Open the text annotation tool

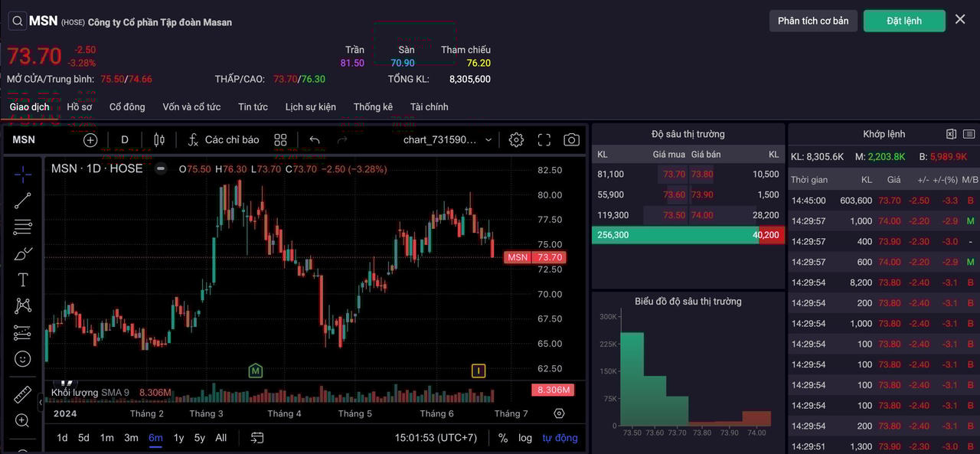[x=23, y=280]
